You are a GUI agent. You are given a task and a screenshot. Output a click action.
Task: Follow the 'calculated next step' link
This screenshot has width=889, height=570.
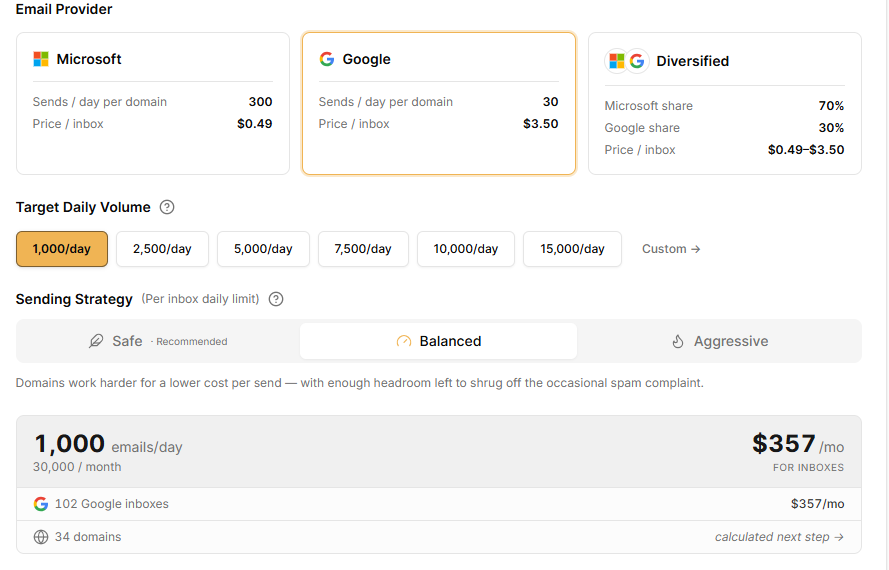click(x=779, y=537)
